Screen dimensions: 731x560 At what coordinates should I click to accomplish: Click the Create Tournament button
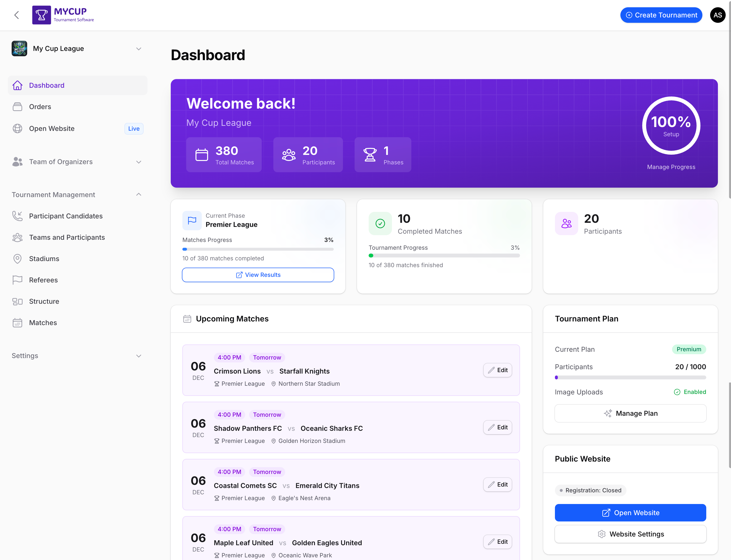click(661, 15)
